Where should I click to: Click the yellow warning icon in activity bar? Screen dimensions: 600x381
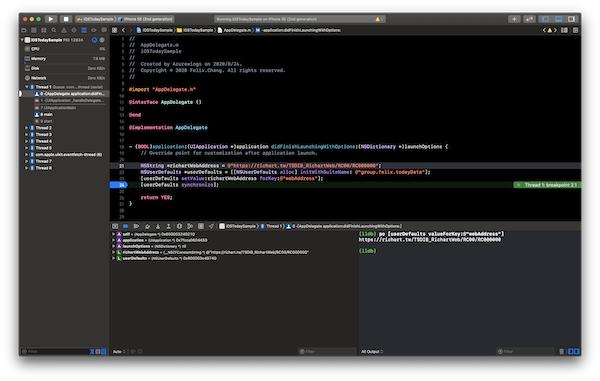378,19
